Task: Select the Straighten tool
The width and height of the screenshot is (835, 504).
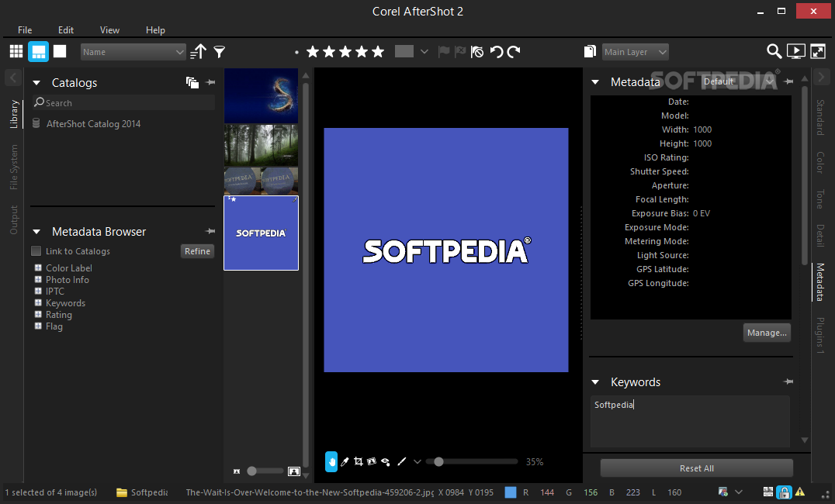Action: pyautogui.click(x=372, y=461)
